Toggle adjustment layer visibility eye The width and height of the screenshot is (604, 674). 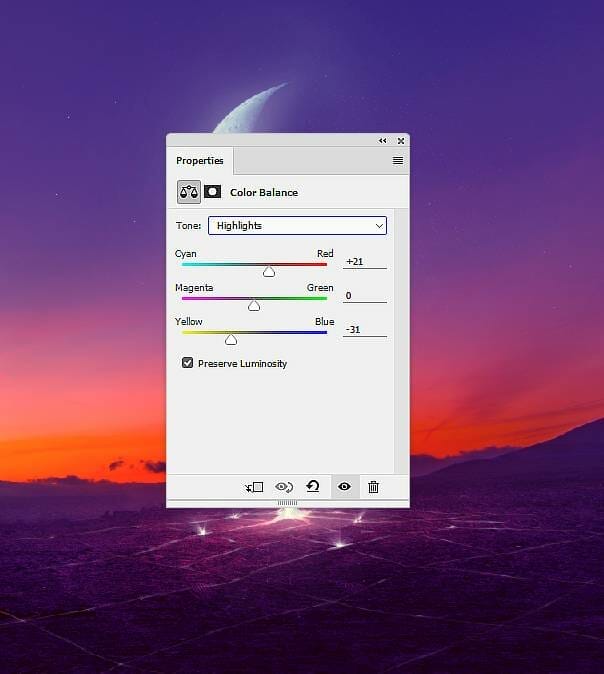[344, 486]
